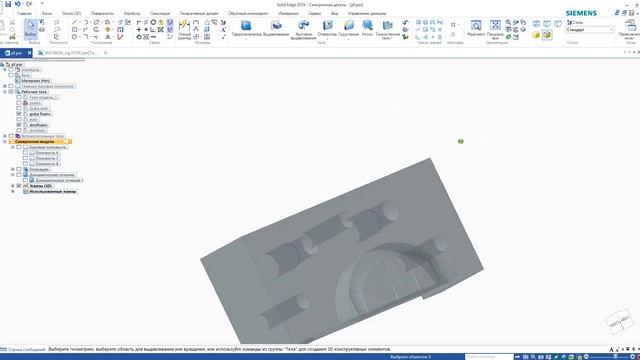Toggle the Плоскость 8 visibility checkbox

[x=25, y=164]
